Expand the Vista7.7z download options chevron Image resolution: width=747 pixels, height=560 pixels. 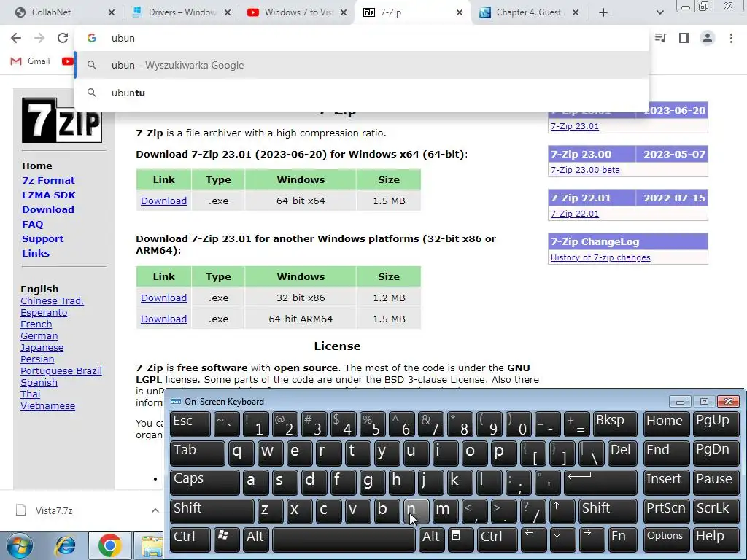coord(155,510)
